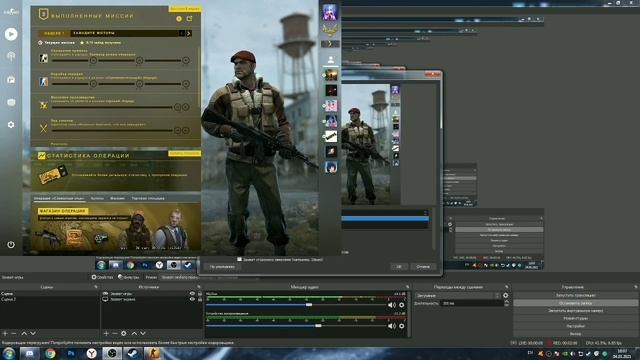This screenshot has width=640, height=360.
Task: Click the Start Streaming button
Action: (x=576, y=295)
